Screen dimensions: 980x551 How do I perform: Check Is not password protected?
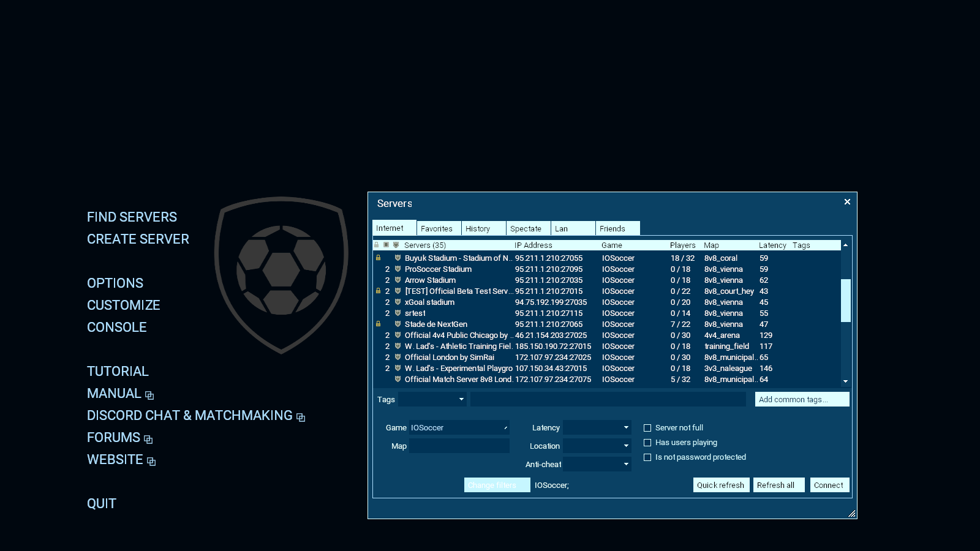[647, 457]
